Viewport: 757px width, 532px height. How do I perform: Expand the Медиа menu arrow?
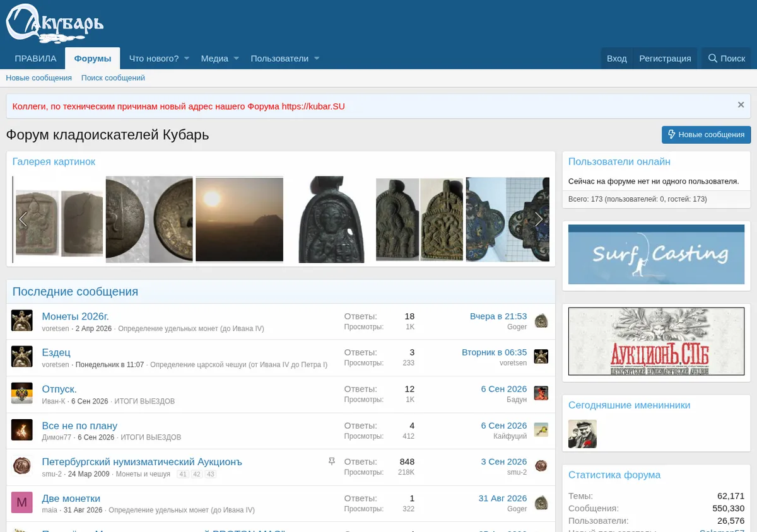coord(237,58)
